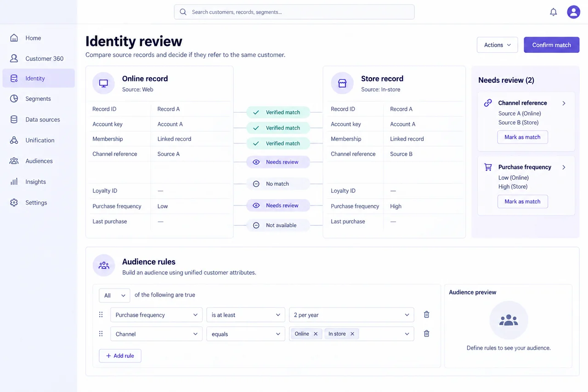
Task: Mark Channel reference as match
Action: (x=523, y=137)
